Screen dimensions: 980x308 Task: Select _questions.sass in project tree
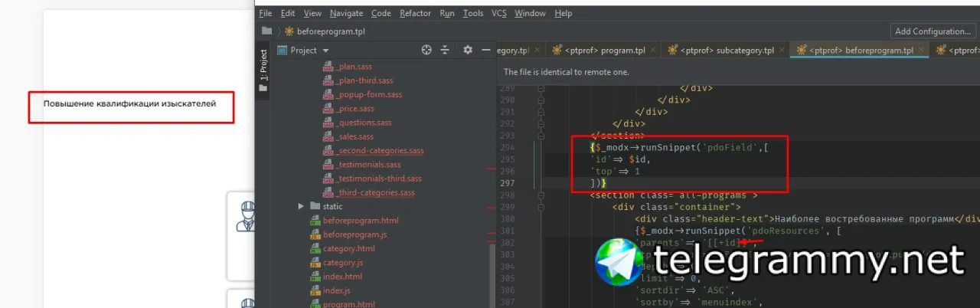coord(363,123)
